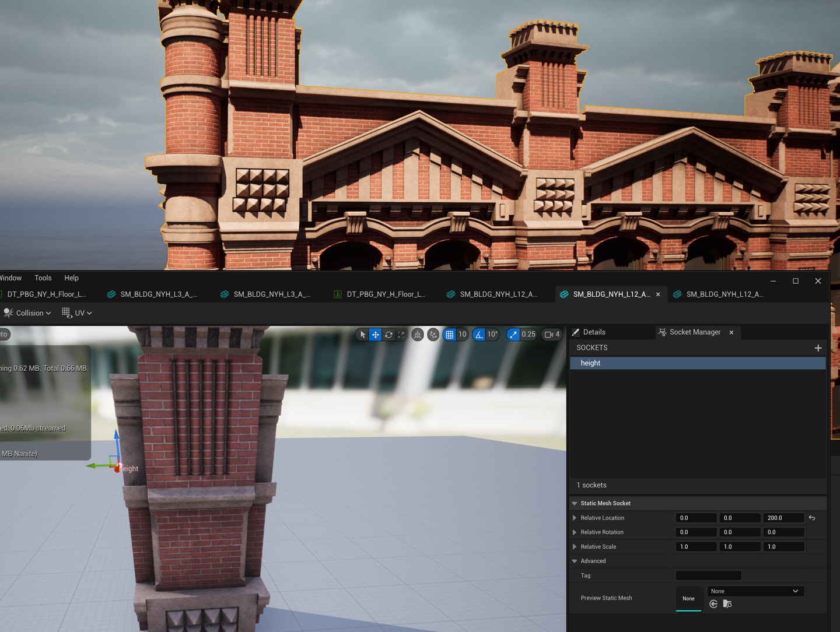This screenshot has height=632, width=840.
Task: Reset Relative Location to default
Action: (812, 518)
